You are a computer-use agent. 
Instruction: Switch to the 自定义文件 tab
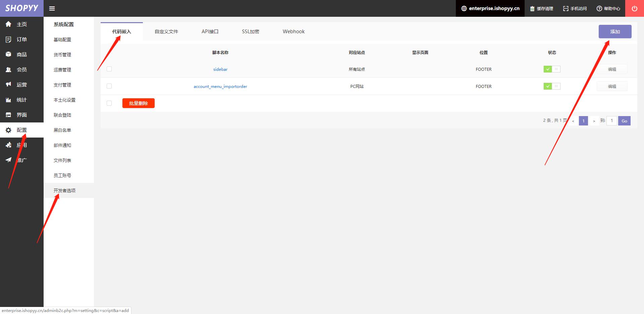click(166, 32)
